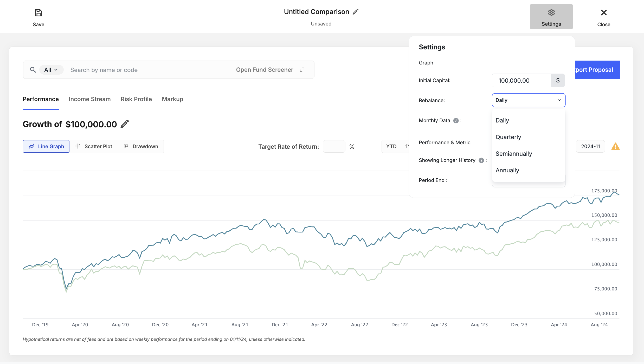Collapse the Rebalance dropdown showing Daily
Image resolution: width=644 pixels, height=364 pixels.
tap(529, 100)
